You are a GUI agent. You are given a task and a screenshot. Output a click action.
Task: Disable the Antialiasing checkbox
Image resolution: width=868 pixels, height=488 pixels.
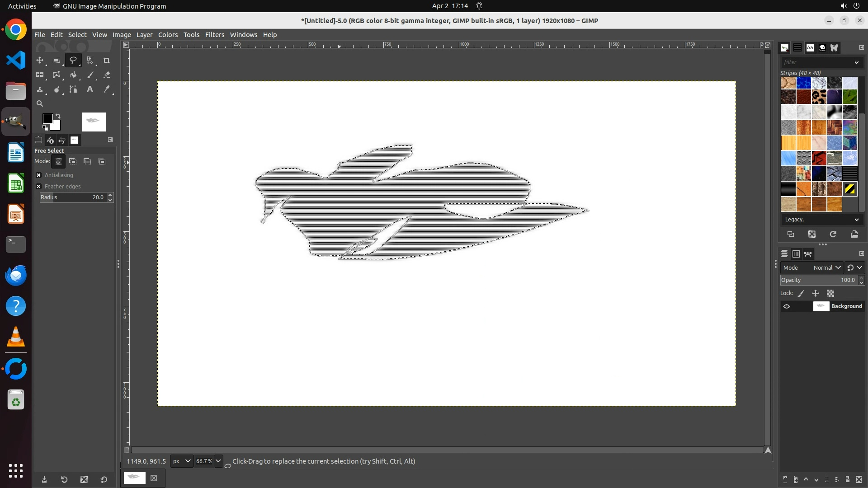[39, 175]
